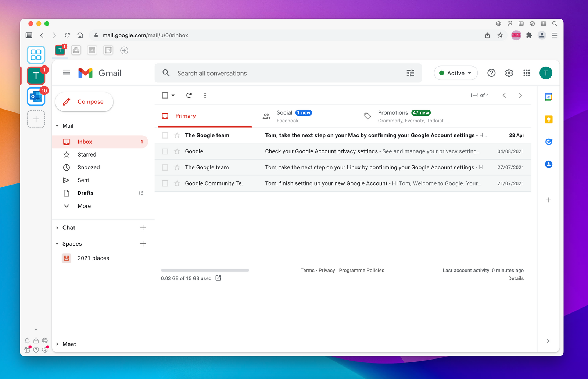
Task: Bookmark this page with star
Action: [500, 35]
